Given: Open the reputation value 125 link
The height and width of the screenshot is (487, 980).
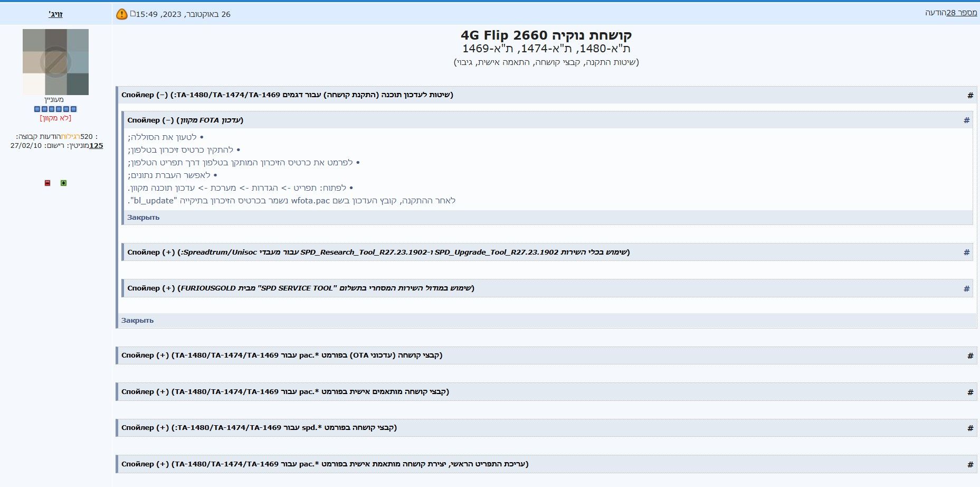Looking at the screenshot, I should pos(96,146).
